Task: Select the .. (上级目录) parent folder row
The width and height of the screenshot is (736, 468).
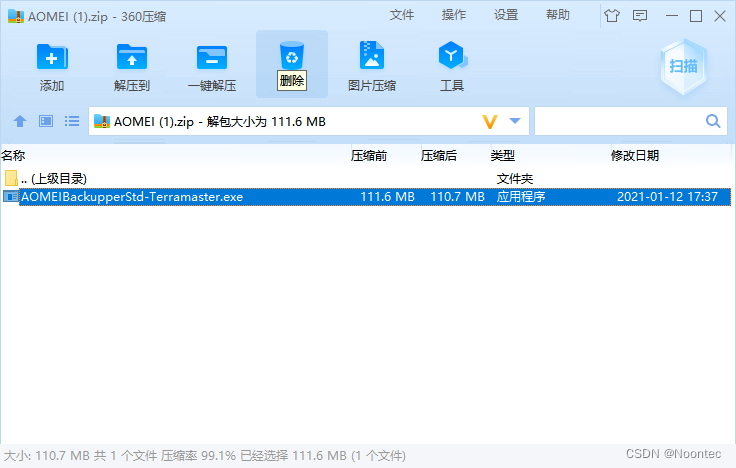Action: point(366,178)
